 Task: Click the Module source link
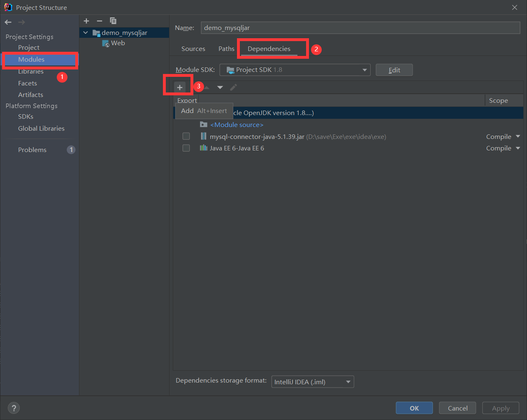(237, 125)
